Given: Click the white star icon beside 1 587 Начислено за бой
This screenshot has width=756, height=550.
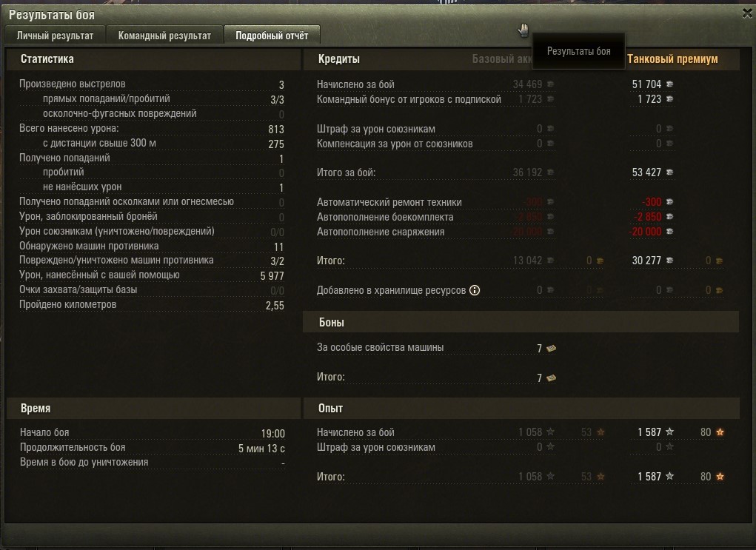Looking at the screenshot, I should [669, 432].
